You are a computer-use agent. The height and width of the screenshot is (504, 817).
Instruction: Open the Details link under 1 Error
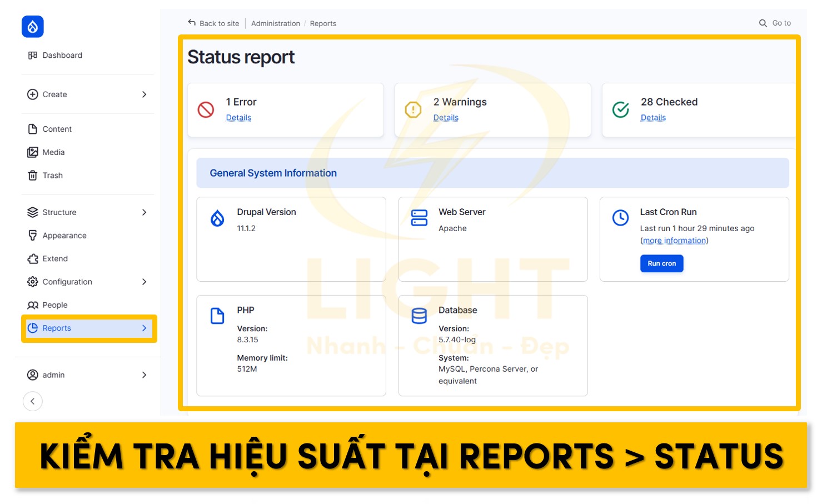(238, 118)
